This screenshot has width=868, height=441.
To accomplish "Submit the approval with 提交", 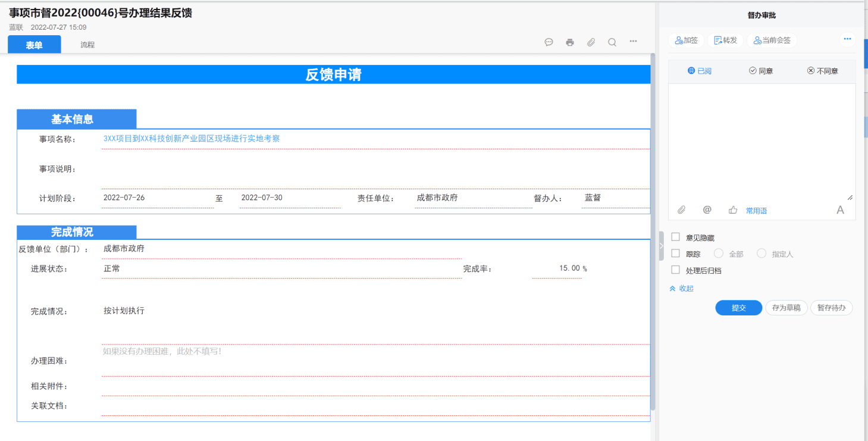I will 739,308.
